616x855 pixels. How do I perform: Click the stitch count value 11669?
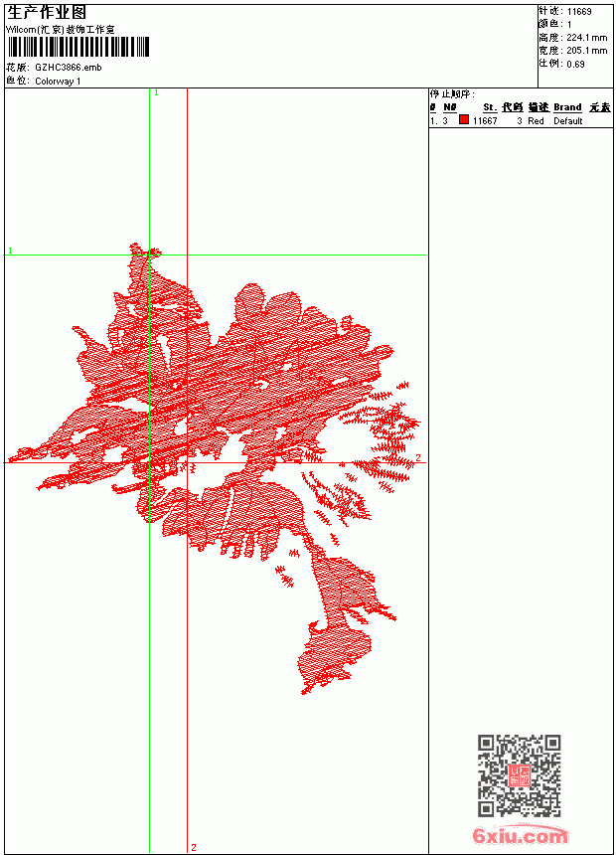point(579,12)
